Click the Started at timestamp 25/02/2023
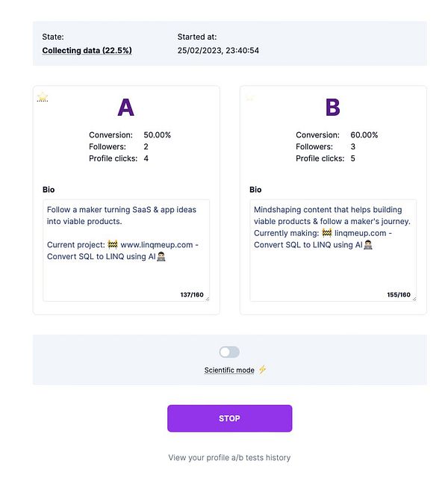 coord(218,51)
